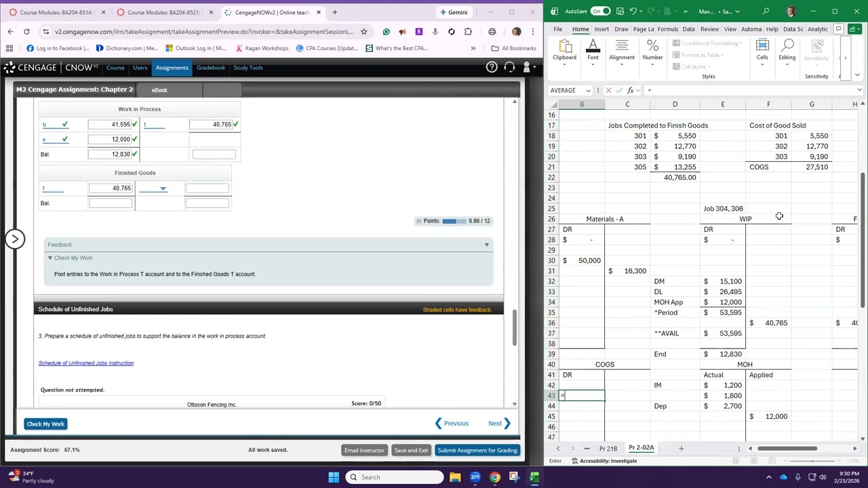Image resolution: width=868 pixels, height=488 pixels.
Task: Click the Page Break Preview status icon
Action: coord(771,461)
